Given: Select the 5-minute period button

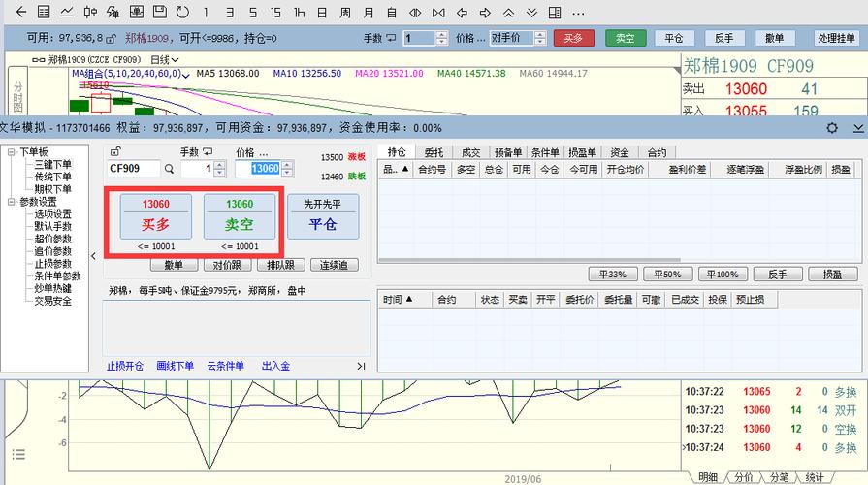Looking at the screenshot, I should tap(252, 13).
